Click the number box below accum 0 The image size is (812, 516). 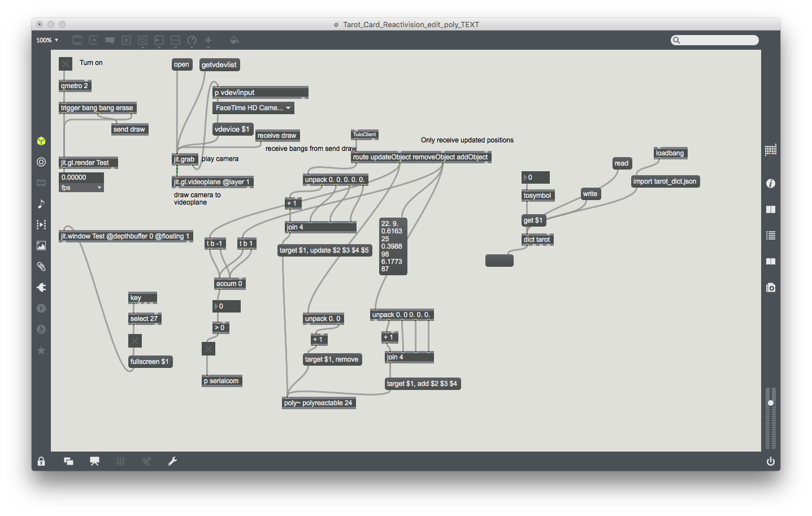click(x=227, y=306)
